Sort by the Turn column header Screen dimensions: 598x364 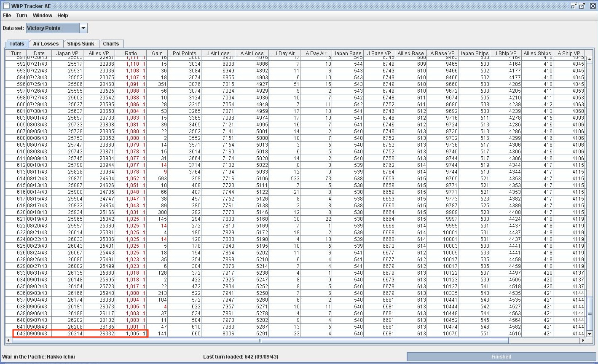16,54
